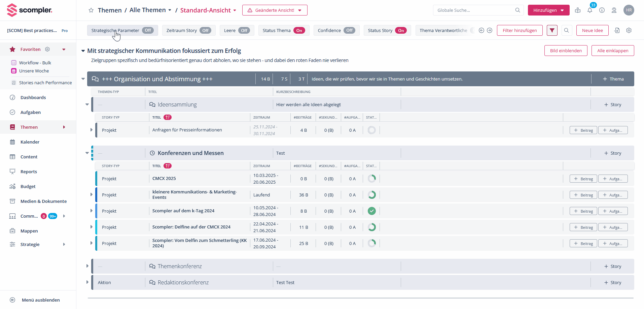Click the star favorite icon beside Themen

click(x=91, y=10)
